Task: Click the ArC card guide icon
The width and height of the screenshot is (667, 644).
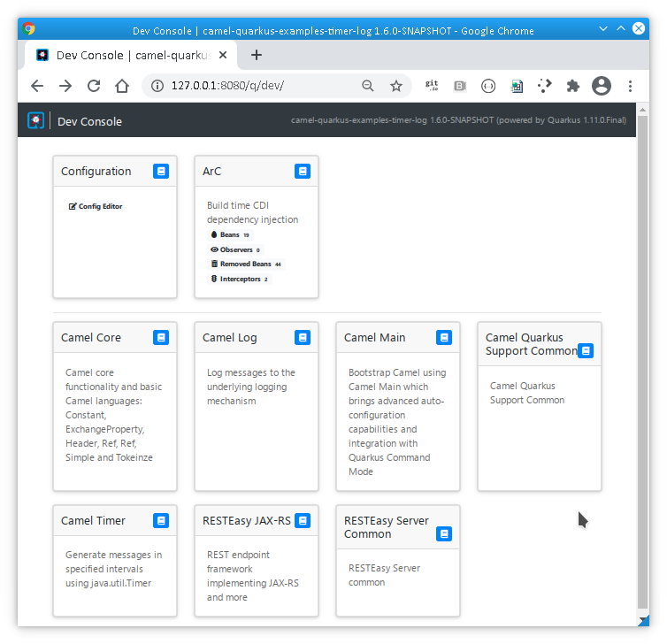Action: [x=303, y=172]
